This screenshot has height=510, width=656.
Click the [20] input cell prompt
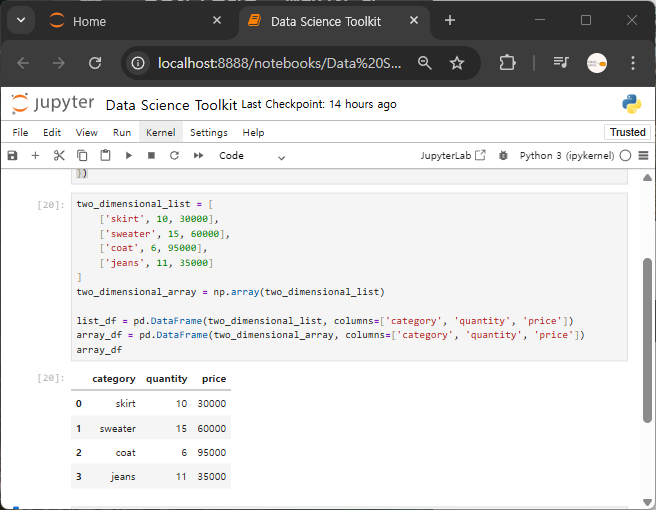(x=51, y=205)
